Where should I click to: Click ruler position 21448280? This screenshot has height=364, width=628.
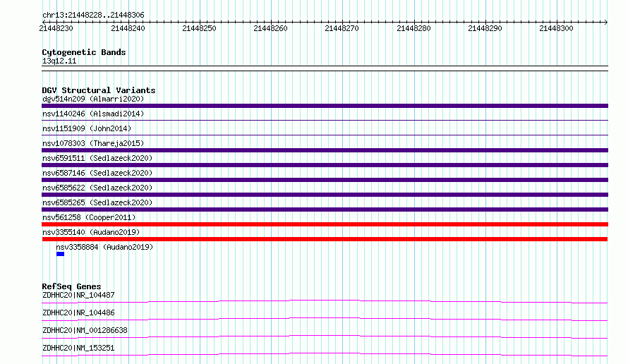pos(413,28)
